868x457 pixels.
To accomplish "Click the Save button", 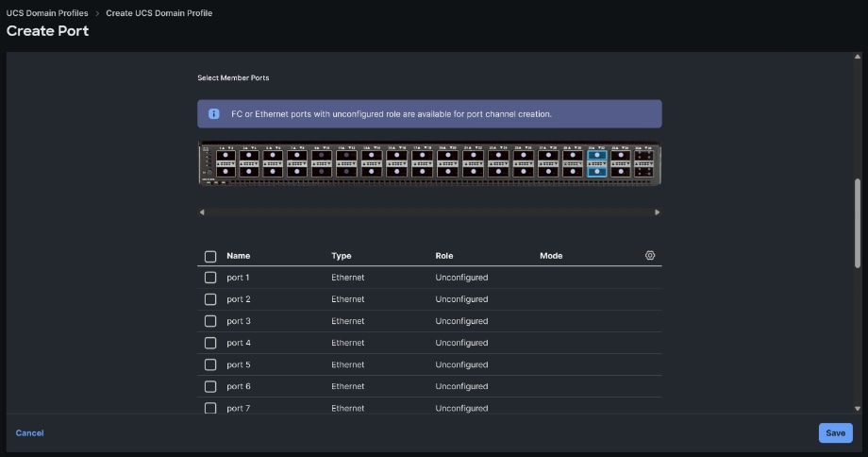I will [835, 433].
